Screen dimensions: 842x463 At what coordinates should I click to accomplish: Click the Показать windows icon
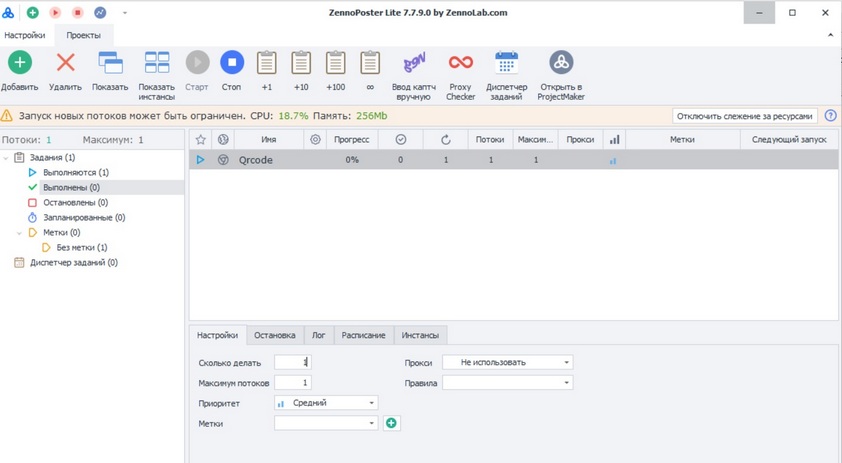(x=110, y=62)
